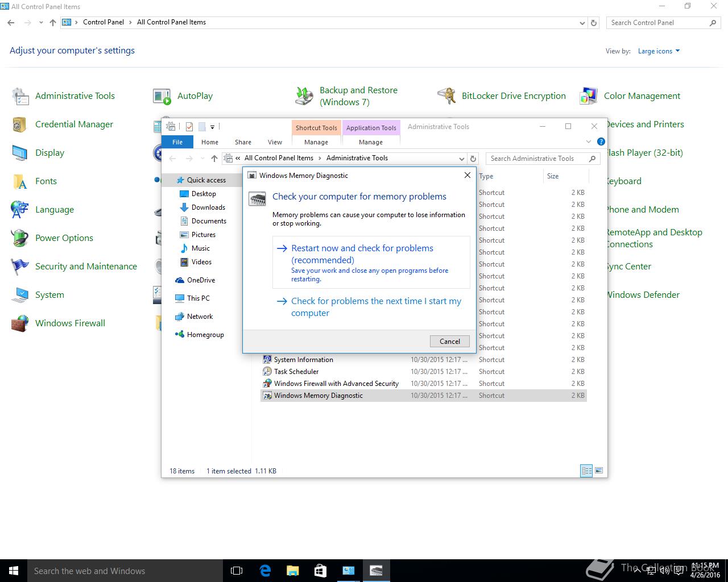Screen dimensions: 728x582
Task: Open Credential Manager
Action: tap(63, 124)
